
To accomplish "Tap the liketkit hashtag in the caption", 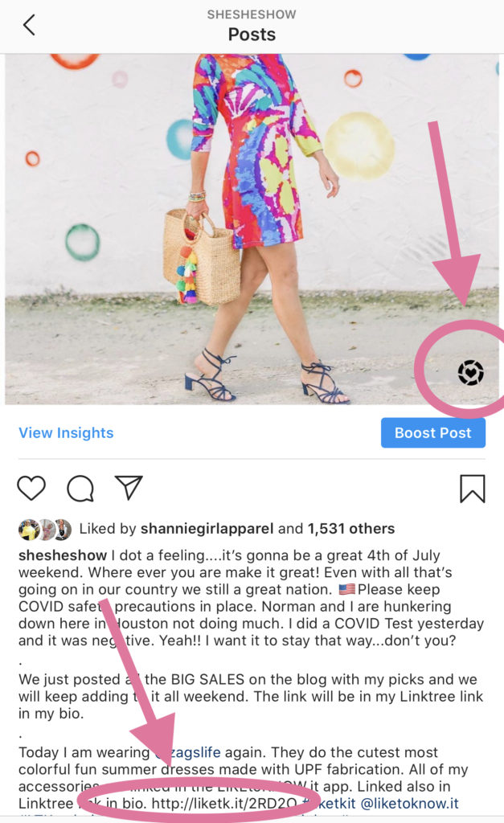I will [x=330, y=804].
